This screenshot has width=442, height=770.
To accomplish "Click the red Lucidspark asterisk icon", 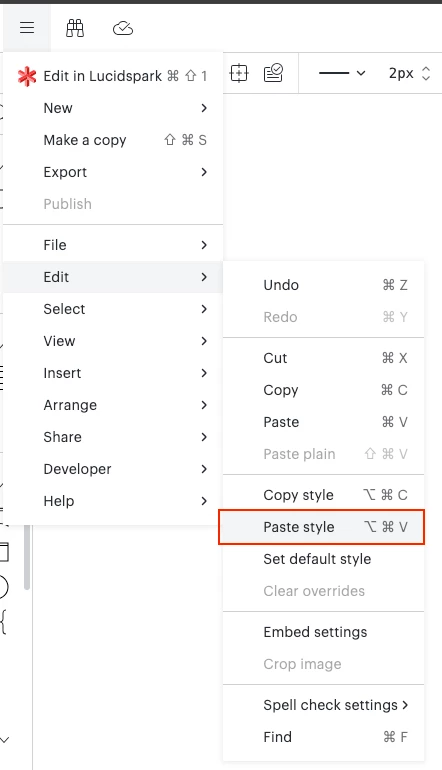I will [27, 76].
